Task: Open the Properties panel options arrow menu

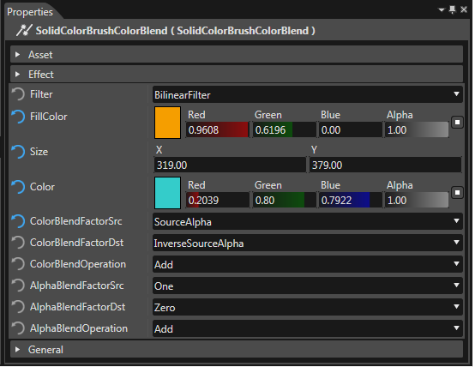Action: (x=442, y=10)
